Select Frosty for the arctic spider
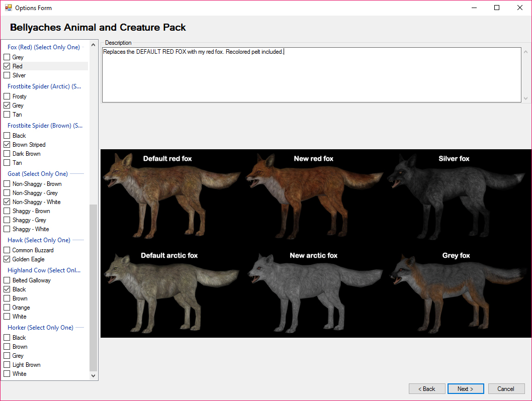Screen dimensions: 532x401 [7, 96]
